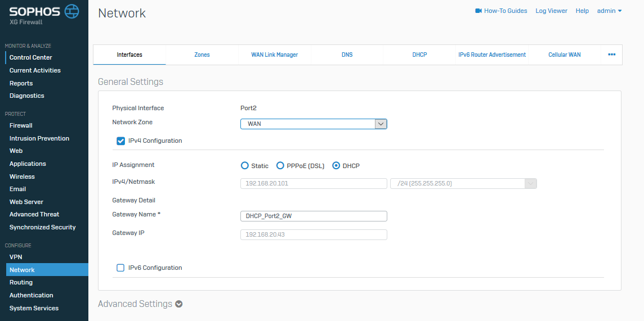644x321 pixels.
Task: Click the How-To Guides video camera icon
Action: click(x=478, y=11)
